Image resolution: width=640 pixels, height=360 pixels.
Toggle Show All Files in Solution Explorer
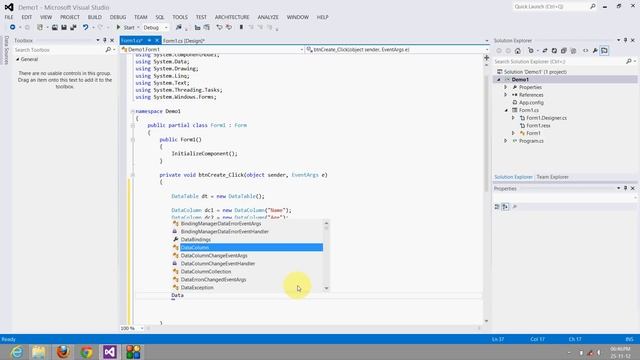(573, 51)
